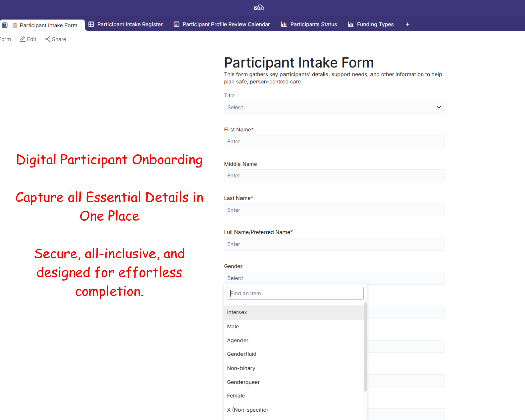The width and height of the screenshot is (525, 420).
Task: Click into Full Name/Preferred Name field
Action: tap(334, 244)
